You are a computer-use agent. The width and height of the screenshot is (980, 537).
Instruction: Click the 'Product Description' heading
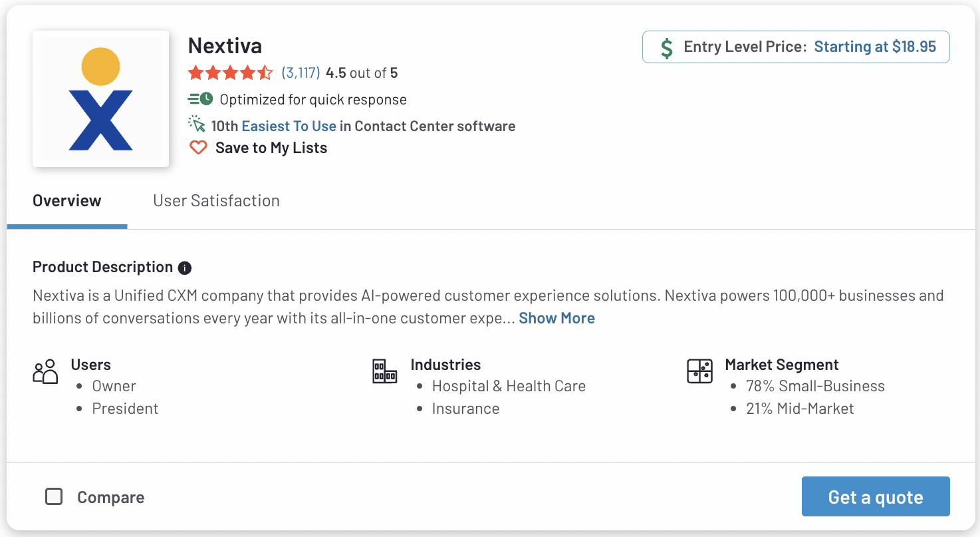click(103, 267)
